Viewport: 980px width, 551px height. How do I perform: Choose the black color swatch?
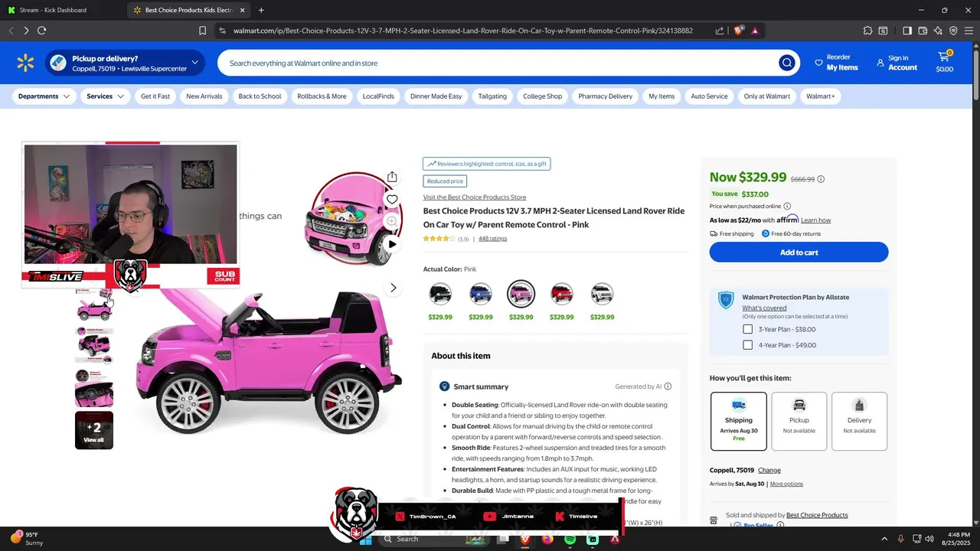coord(440,294)
